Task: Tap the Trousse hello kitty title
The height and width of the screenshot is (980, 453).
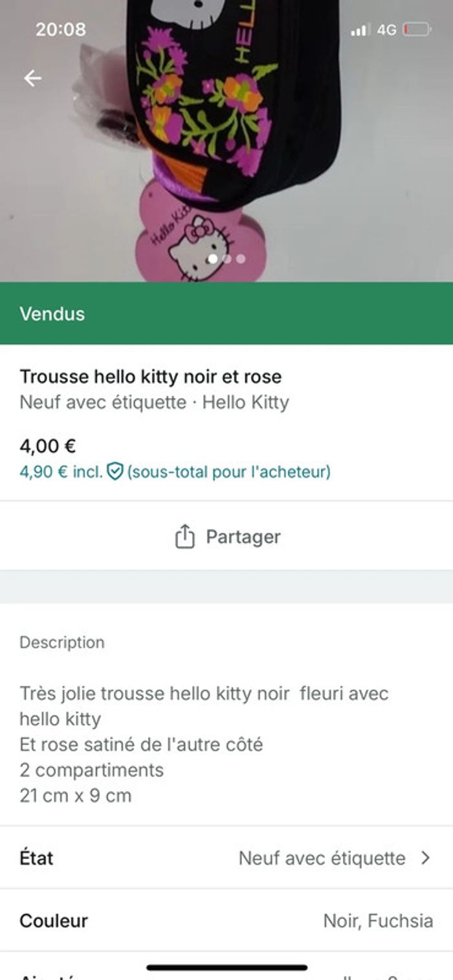Action: (x=151, y=375)
